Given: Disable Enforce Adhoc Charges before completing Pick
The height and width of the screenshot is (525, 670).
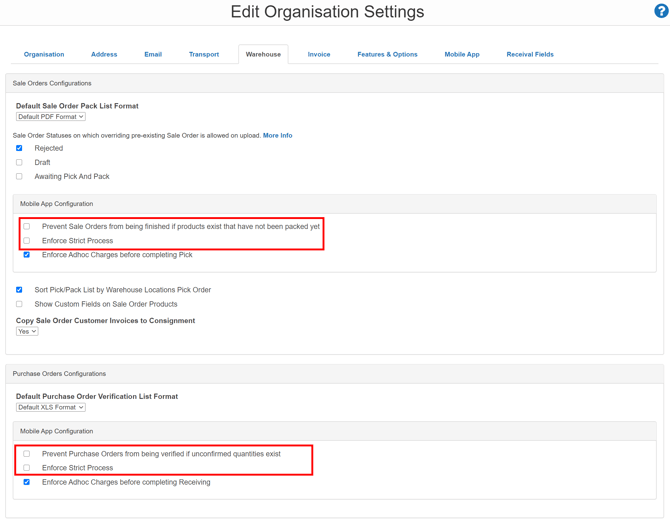Looking at the screenshot, I should (x=27, y=255).
